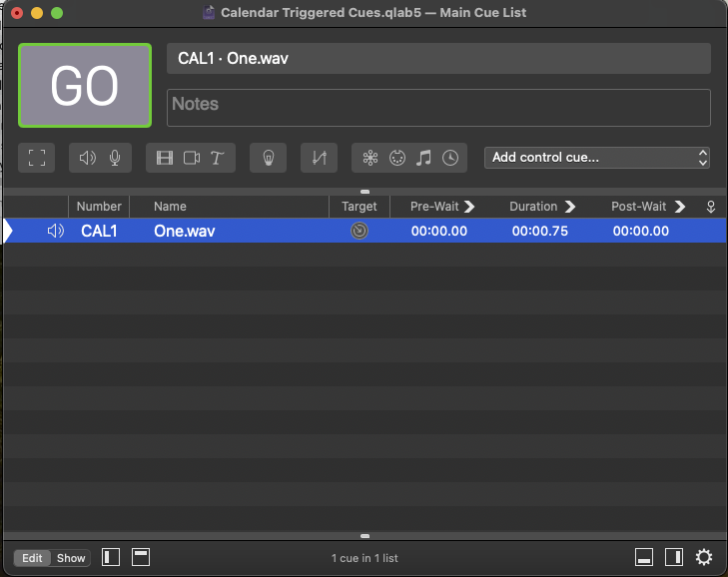Open workspace settings gear
Screen dimensions: 728x577
coord(704,557)
